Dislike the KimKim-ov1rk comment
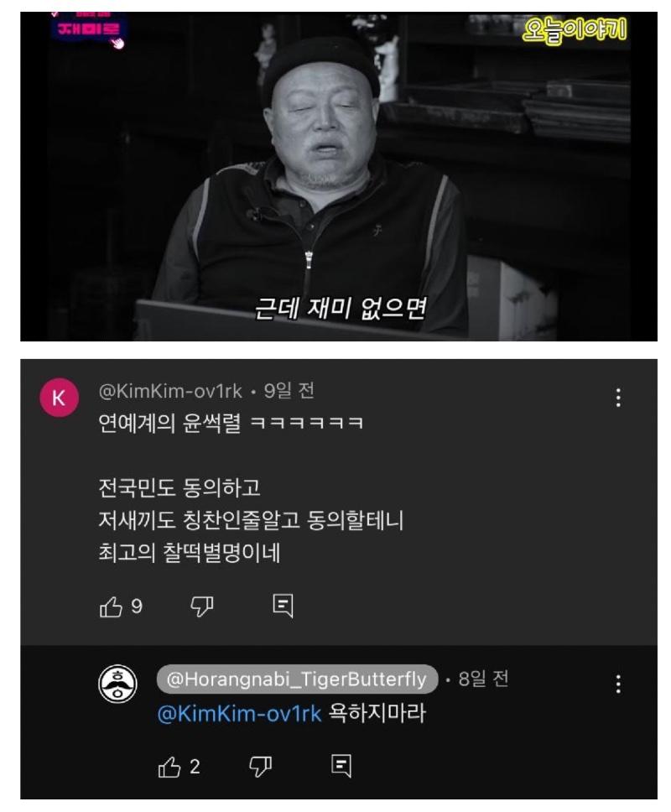Screen dimensions: 671x812 click(x=201, y=606)
